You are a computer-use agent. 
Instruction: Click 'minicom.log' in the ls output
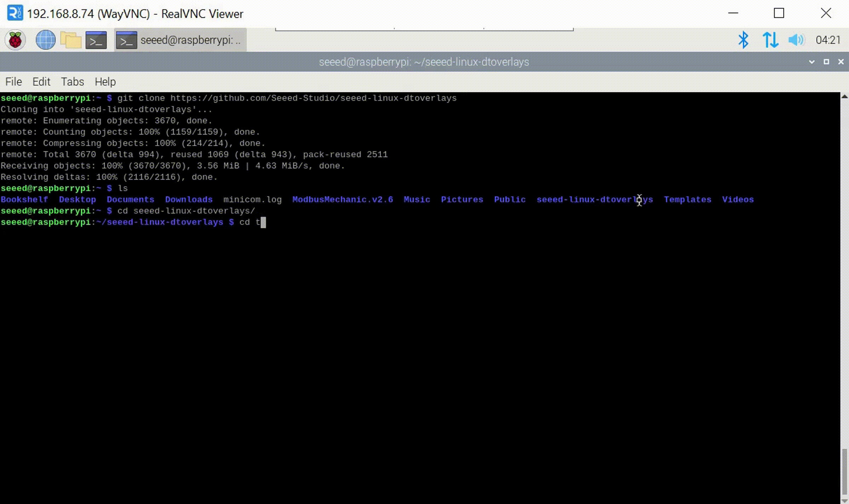(253, 199)
